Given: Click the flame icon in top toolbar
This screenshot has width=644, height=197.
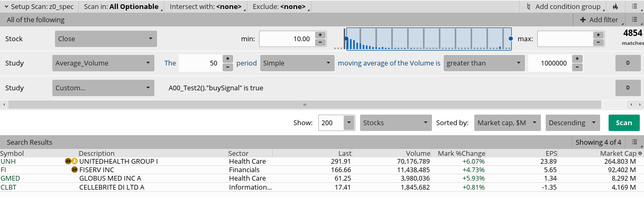Looking at the screenshot, I should [x=614, y=7].
